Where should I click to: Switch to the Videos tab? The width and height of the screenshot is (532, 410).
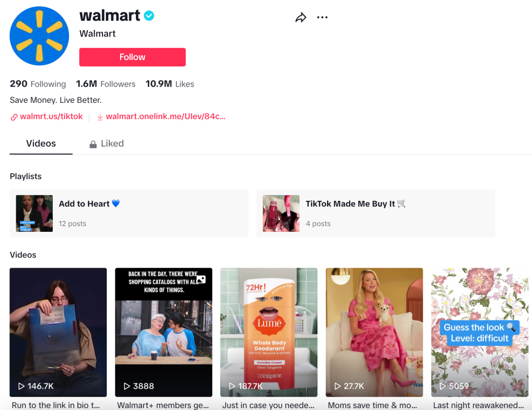pyautogui.click(x=41, y=143)
